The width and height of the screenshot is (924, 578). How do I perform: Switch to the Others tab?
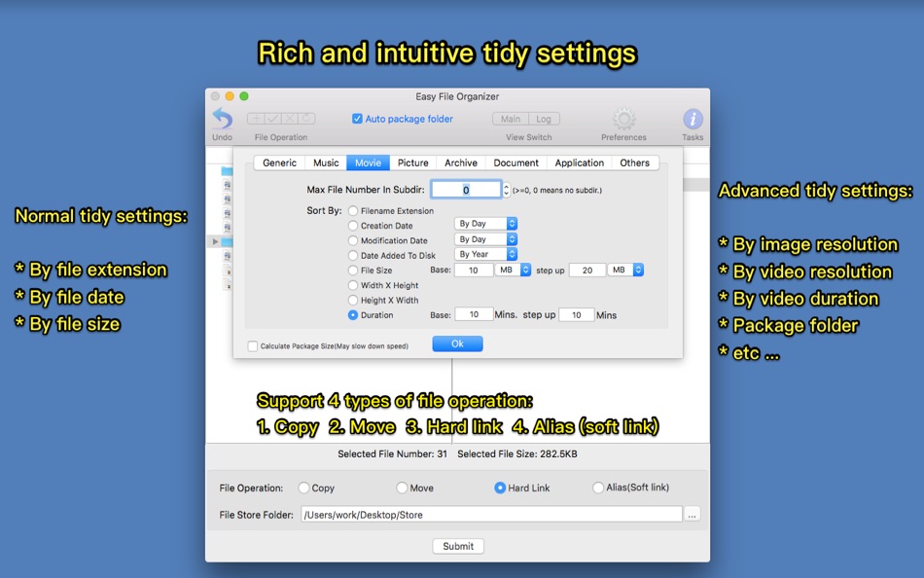coord(635,163)
